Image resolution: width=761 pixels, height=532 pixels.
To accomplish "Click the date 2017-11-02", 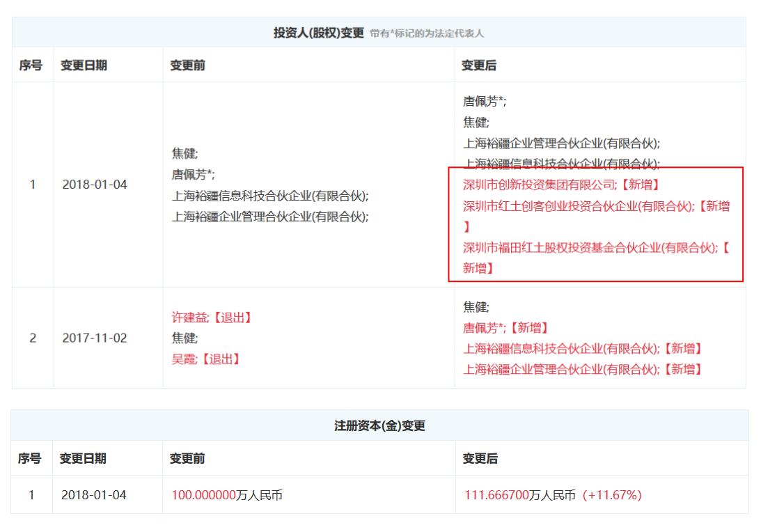I will point(95,338).
